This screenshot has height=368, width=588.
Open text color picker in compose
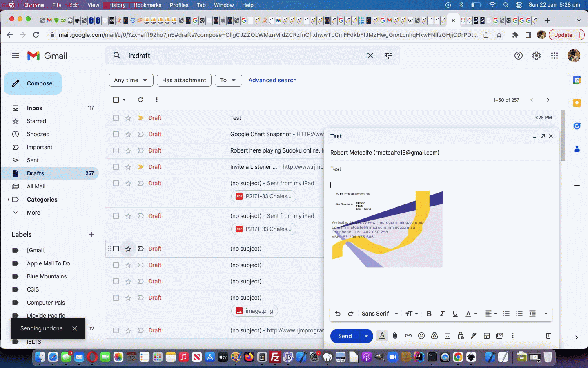[471, 314]
